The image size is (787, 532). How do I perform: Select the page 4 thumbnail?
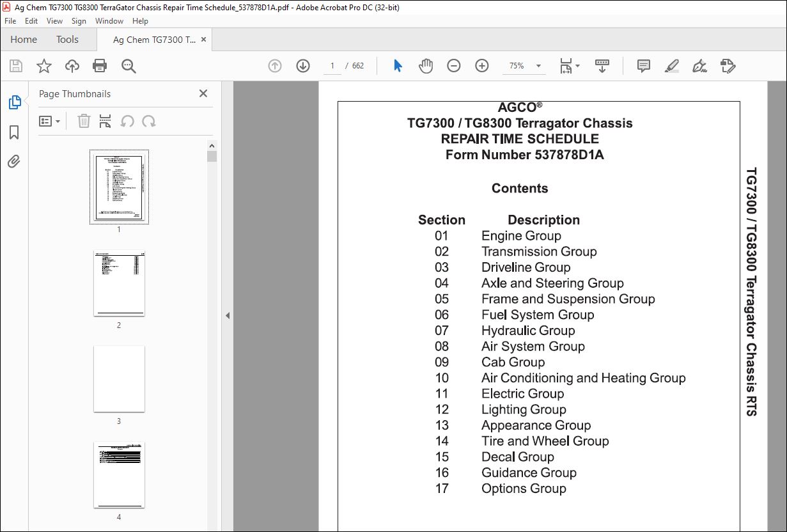point(119,474)
